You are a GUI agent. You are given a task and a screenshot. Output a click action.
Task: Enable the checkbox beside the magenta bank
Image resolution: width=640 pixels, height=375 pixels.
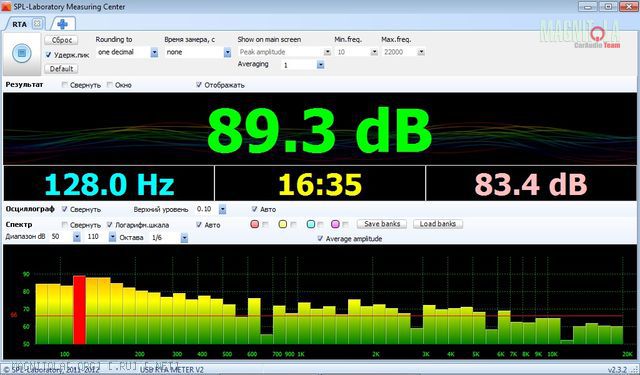pos(346,224)
